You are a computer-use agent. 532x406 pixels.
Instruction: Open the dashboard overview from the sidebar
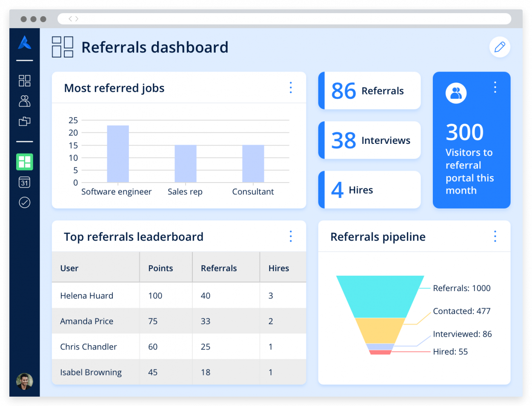pos(24,80)
